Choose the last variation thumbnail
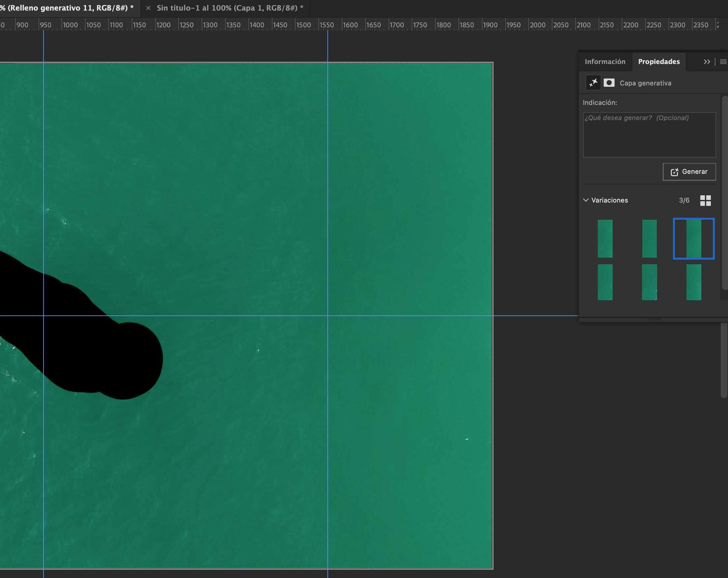The height and width of the screenshot is (578, 728). 694,282
